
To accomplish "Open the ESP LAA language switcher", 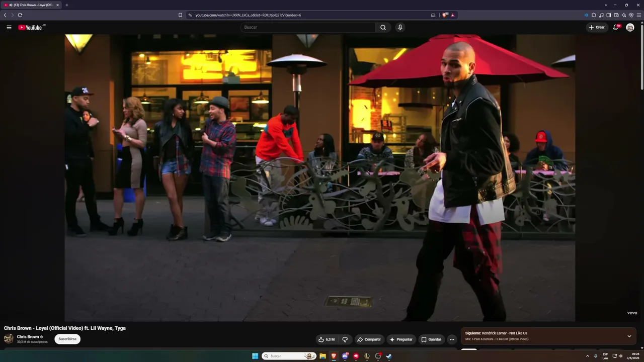I will [605, 356].
